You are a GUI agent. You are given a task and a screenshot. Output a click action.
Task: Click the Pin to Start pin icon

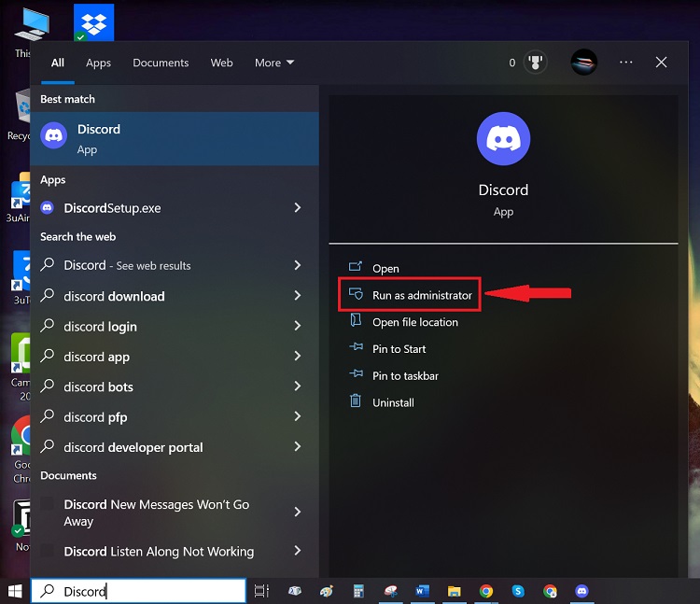click(356, 346)
